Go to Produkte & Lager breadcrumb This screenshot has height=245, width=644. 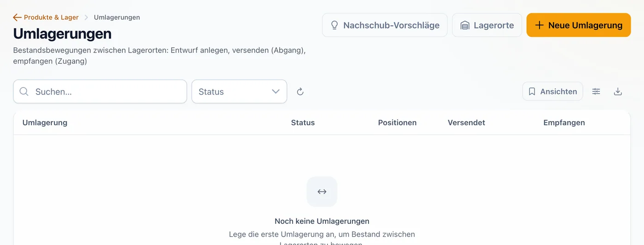click(51, 17)
